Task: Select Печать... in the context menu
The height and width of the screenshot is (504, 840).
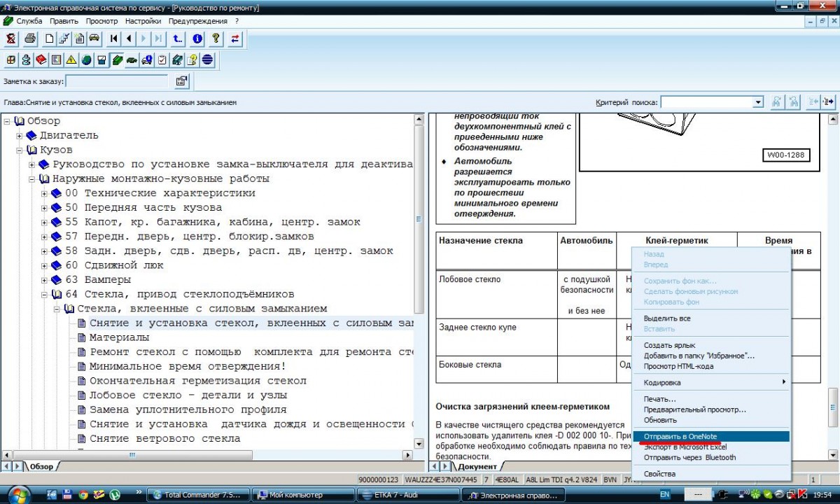Action: point(710,399)
